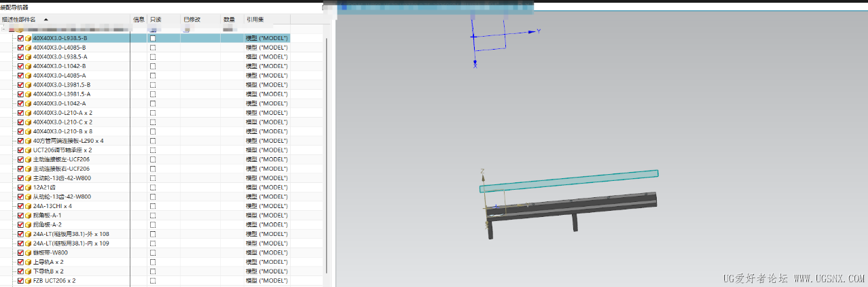
Task: Click the cube icon for 上导轨A x 2
Action: [29, 262]
